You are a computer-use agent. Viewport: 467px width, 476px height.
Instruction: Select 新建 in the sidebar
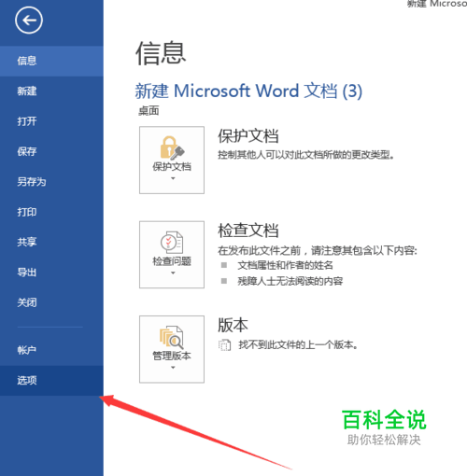tap(51, 91)
